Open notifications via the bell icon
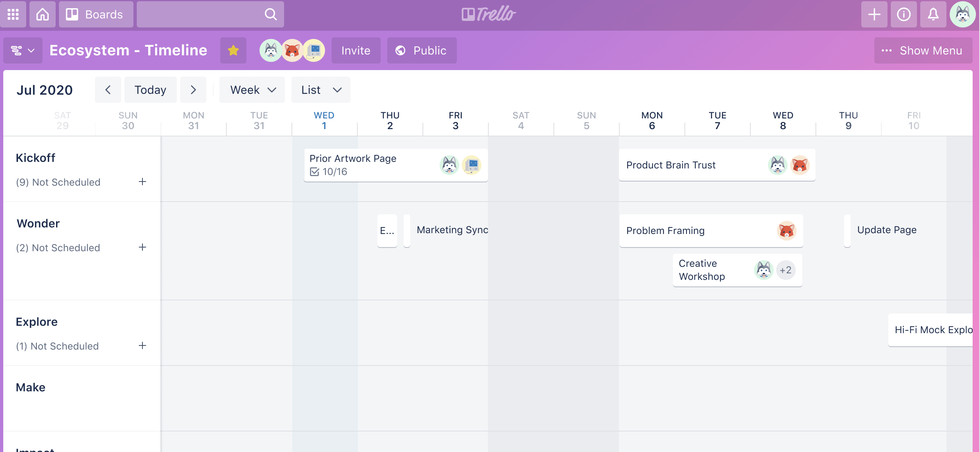The width and height of the screenshot is (980, 452). tap(933, 14)
